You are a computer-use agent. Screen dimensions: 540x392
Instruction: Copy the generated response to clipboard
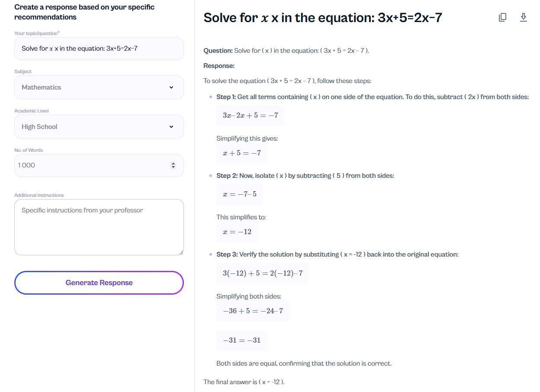click(x=502, y=17)
